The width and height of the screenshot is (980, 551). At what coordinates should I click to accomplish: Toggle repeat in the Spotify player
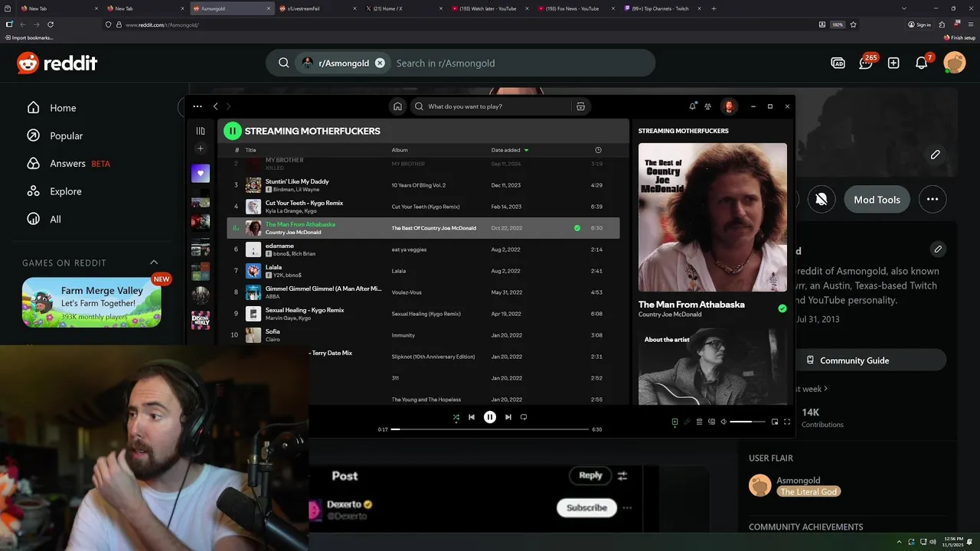[524, 417]
